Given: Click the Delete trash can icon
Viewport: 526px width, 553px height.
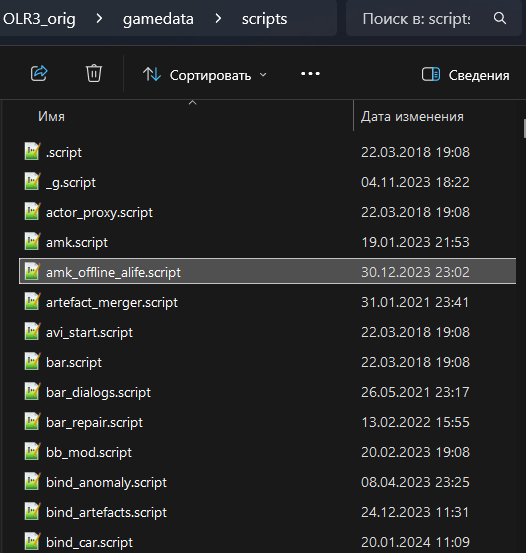Looking at the screenshot, I should coord(94,73).
